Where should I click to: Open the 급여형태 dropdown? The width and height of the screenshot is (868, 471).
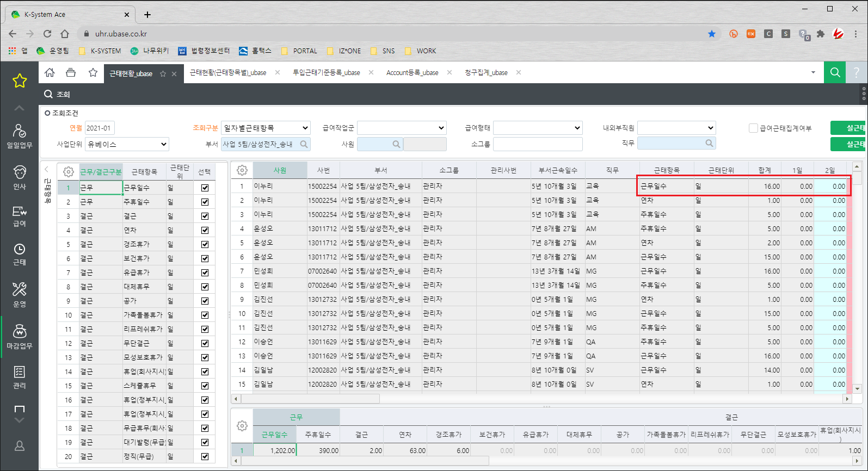point(538,128)
